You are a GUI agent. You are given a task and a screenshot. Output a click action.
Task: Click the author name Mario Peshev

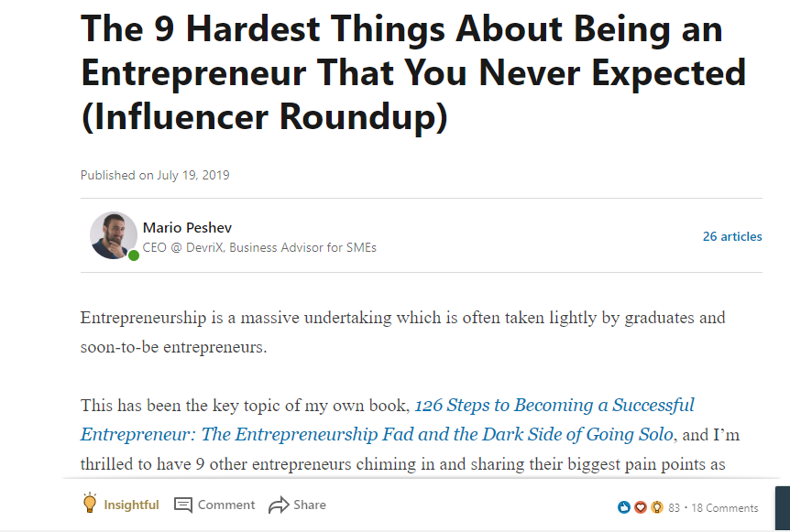click(187, 227)
